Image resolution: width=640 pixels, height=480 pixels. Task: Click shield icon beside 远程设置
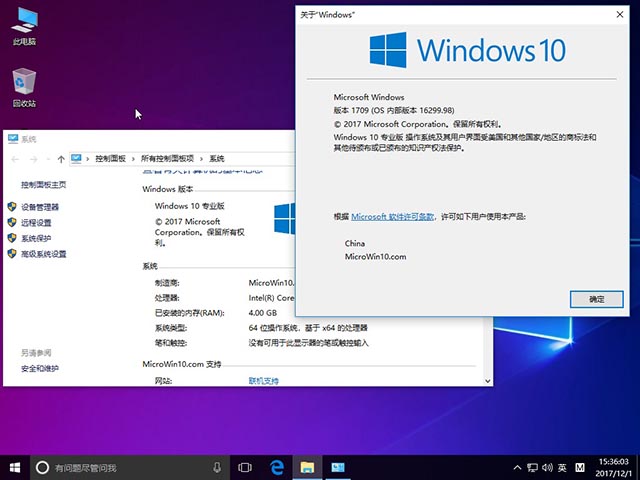point(12,222)
